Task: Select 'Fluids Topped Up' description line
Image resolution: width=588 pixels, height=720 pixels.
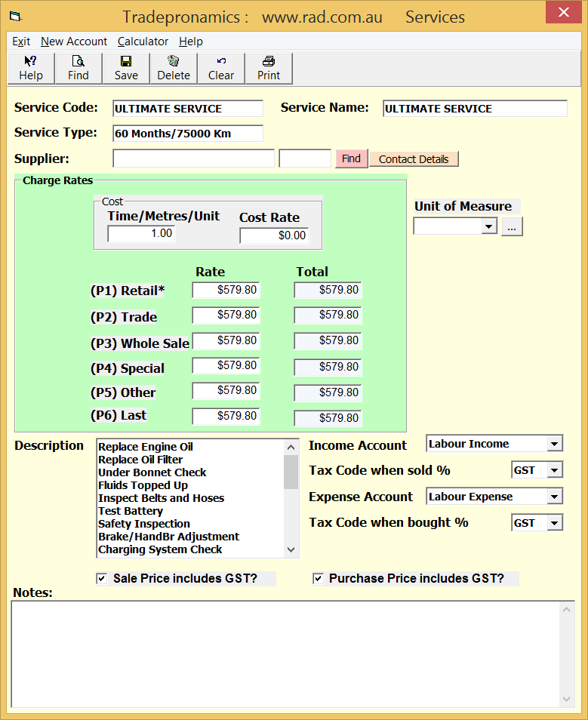Action: [143, 485]
